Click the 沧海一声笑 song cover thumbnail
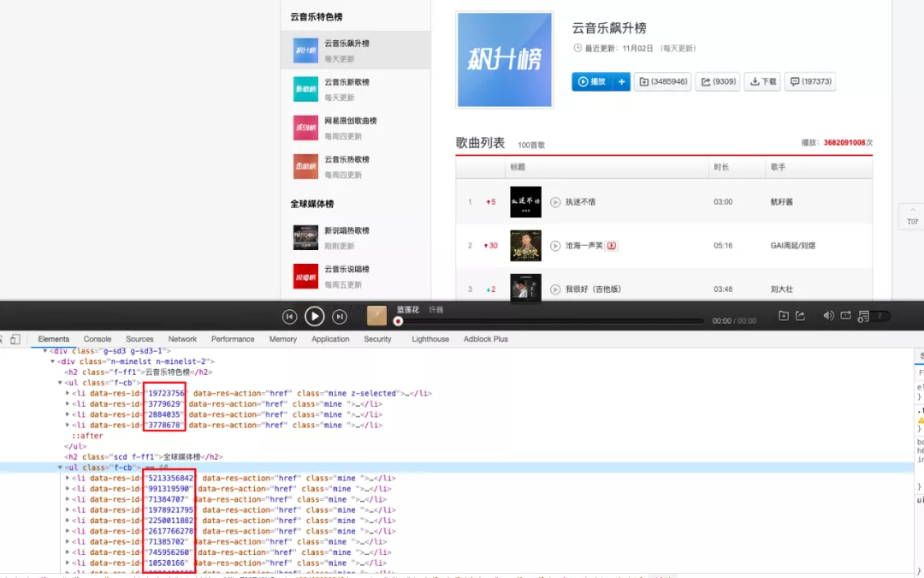 coord(525,246)
